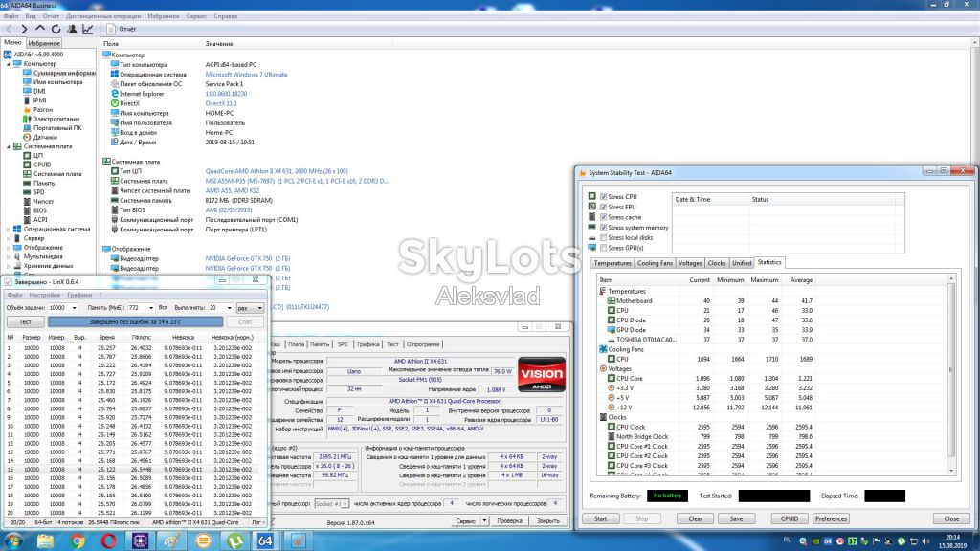Click the Save button in System Stability Test
This screenshot has height=551, width=980.
click(736, 518)
